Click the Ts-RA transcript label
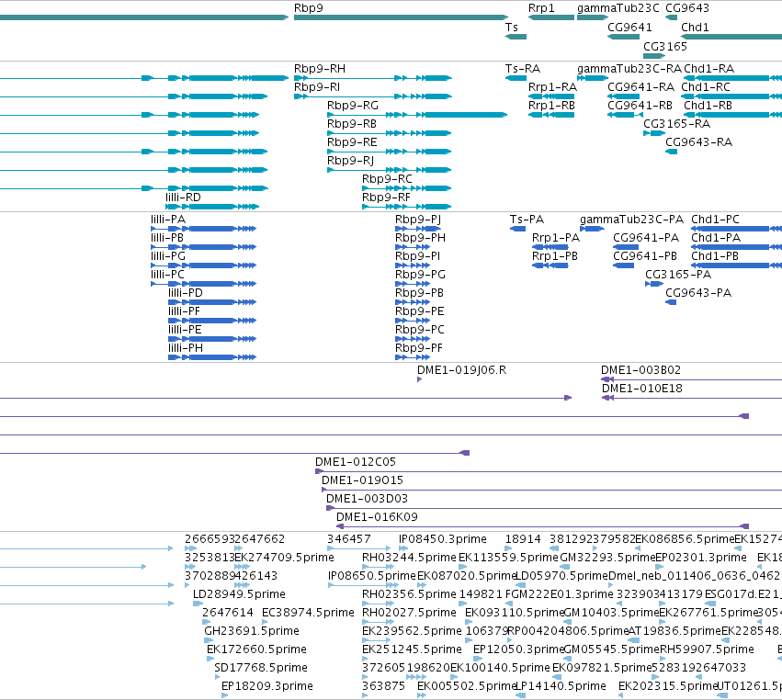 pyautogui.click(x=522, y=69)
